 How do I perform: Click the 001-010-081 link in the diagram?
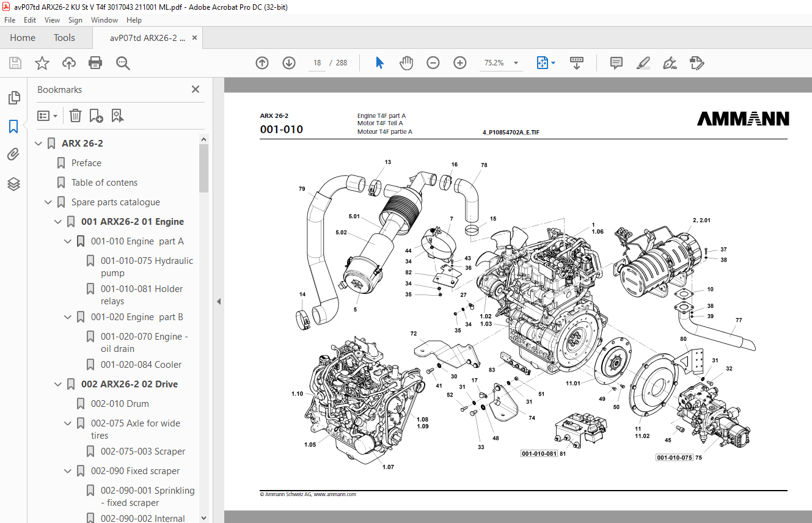(539, 453)
